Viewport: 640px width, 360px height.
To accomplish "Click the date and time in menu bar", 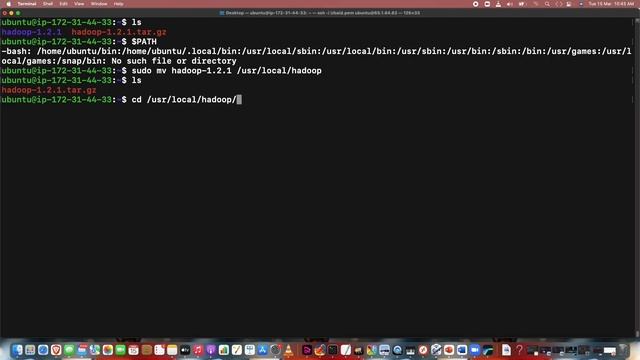I will coord(611,4).
